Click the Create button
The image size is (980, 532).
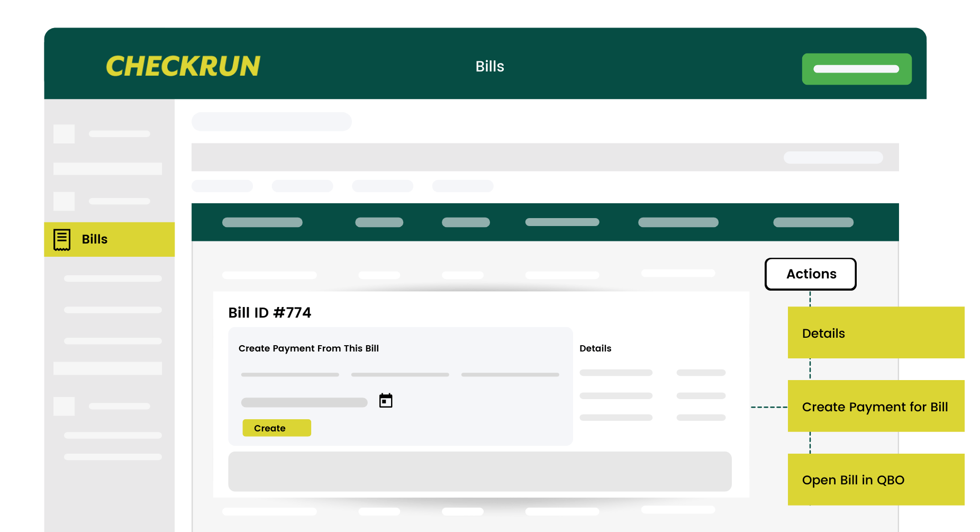point(276,428)
